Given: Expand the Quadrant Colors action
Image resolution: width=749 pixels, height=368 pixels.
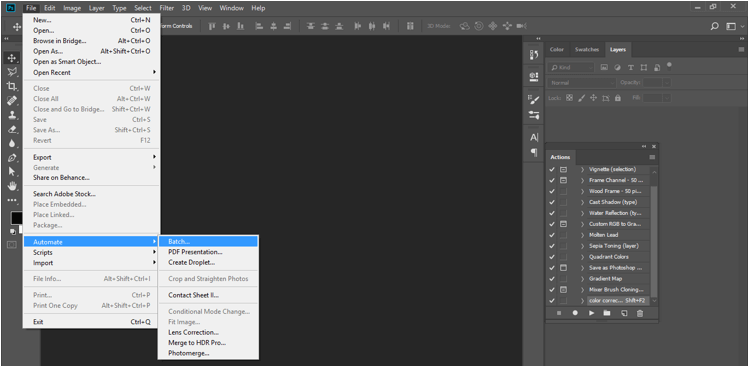Looking at the screenshot, I should click(x=582, y=257).
